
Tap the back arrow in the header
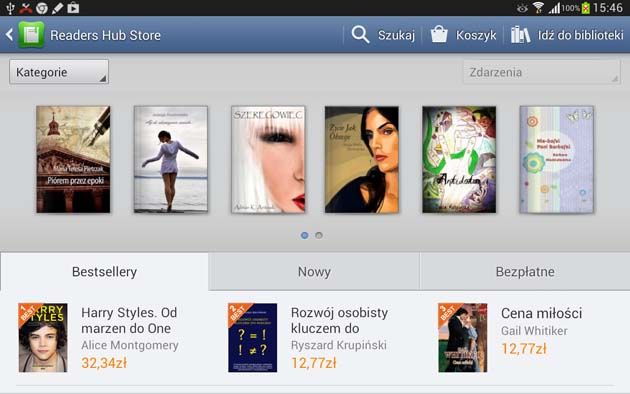pos(10,35)
